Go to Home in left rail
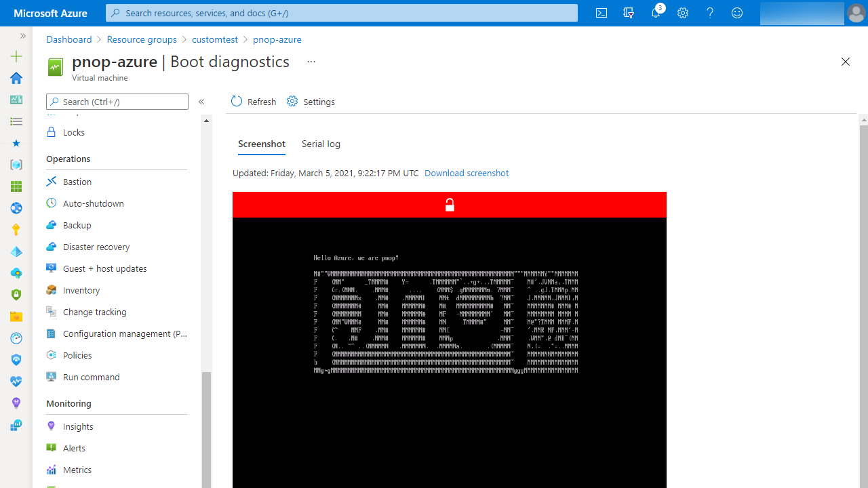868x488 pixels. (16, 78)
